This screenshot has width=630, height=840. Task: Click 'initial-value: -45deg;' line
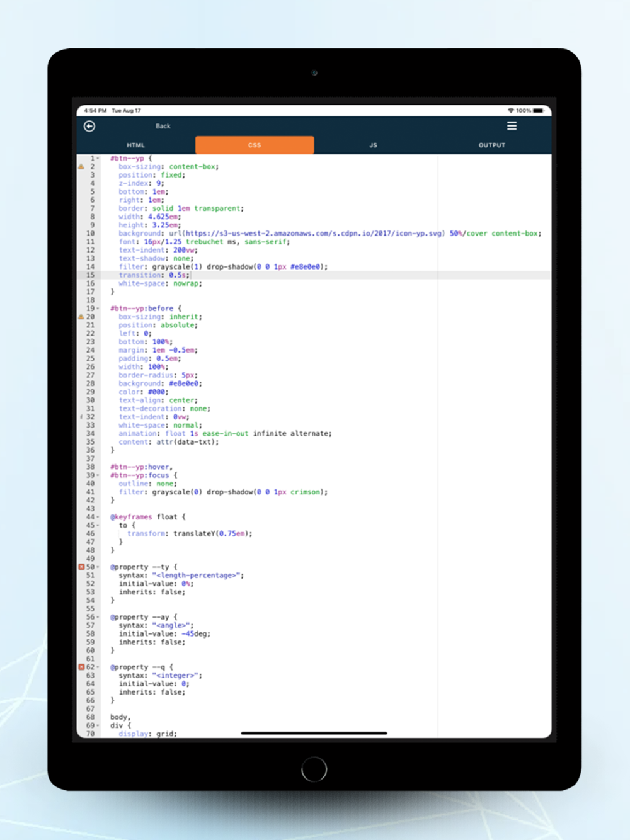click(x=164, y=633)
